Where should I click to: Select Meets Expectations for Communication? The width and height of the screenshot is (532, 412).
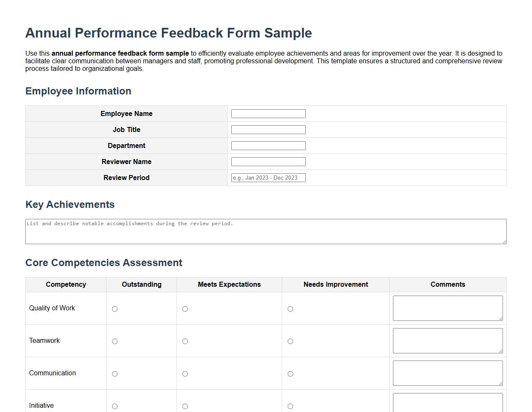point(185,374)
